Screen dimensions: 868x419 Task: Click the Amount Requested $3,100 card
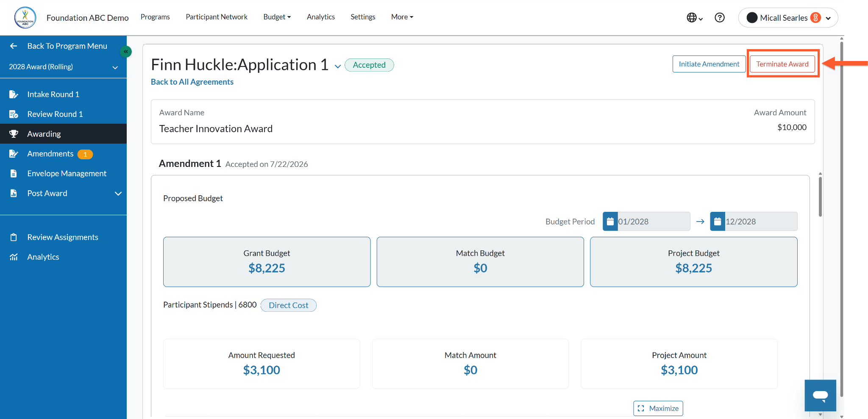pyautogui.click(x=262, y=364)
